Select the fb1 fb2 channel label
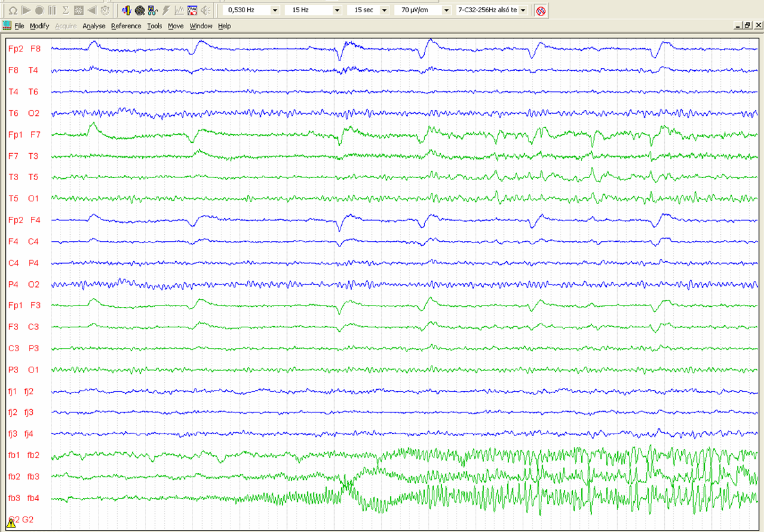Image resolution: width=764 pixels, height=532 pixels. (x=23, y=455)
